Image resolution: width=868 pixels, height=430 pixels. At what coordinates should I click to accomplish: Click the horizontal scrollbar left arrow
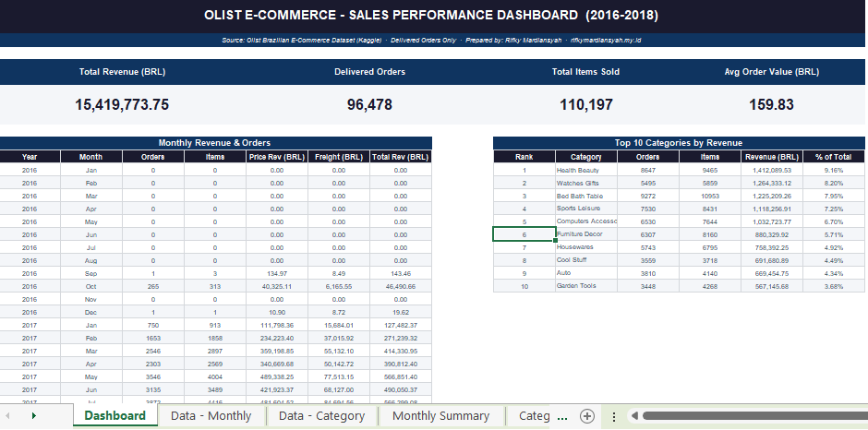pos(635,415)
